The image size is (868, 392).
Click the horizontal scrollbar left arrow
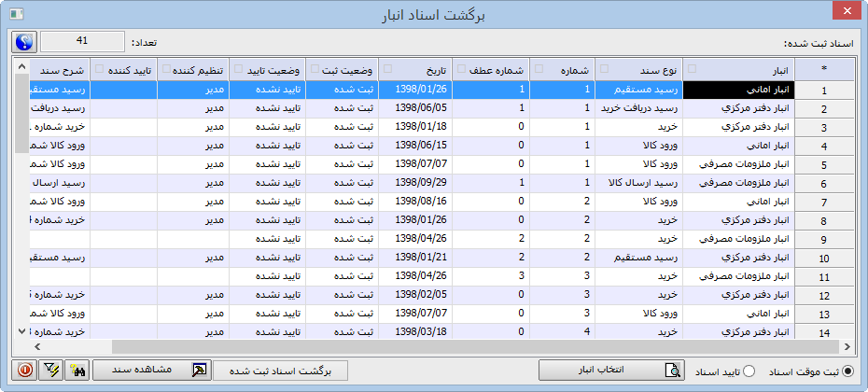[36, 346]
